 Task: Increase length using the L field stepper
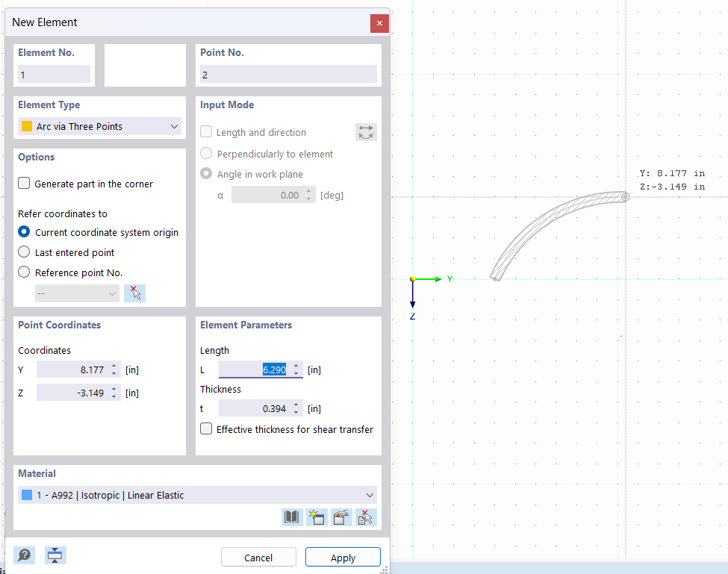pyautogui.click(x=295, y=366)
